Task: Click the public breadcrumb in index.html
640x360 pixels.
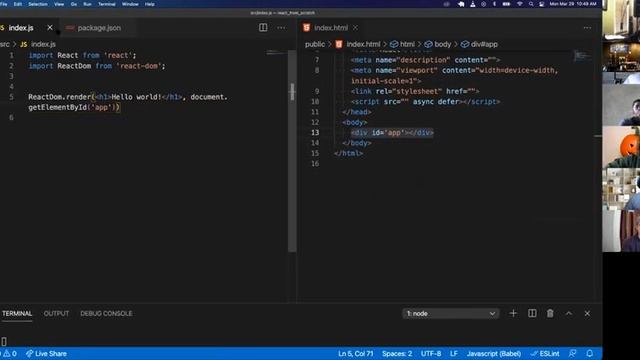Action: tap(315, 44)
